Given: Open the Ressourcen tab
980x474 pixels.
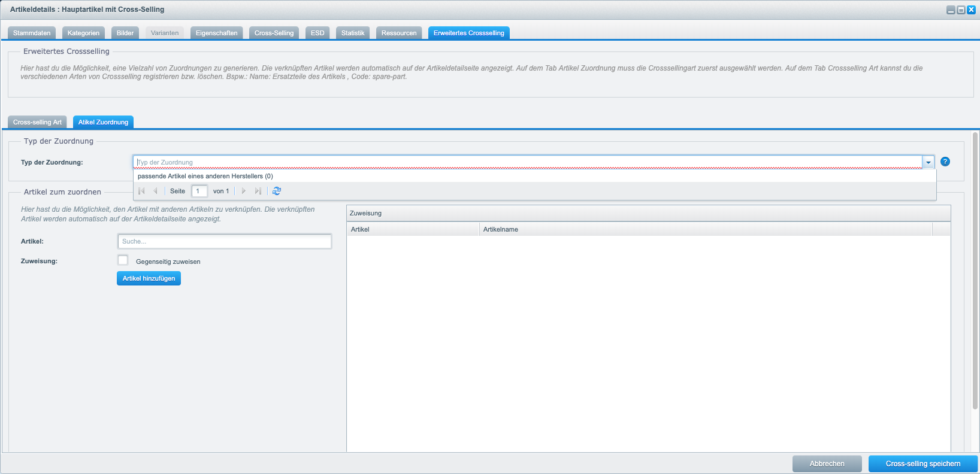Looking at the screenshot, I should (x=399, y=33).
